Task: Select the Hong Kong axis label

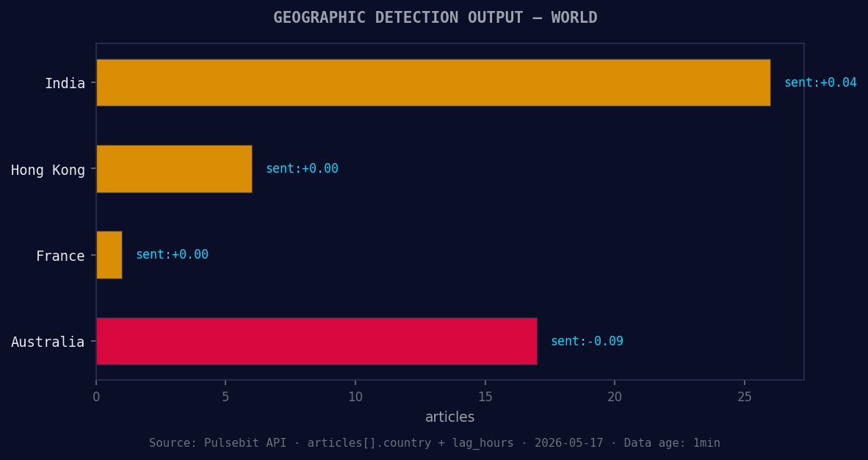Action: point(48,170)
